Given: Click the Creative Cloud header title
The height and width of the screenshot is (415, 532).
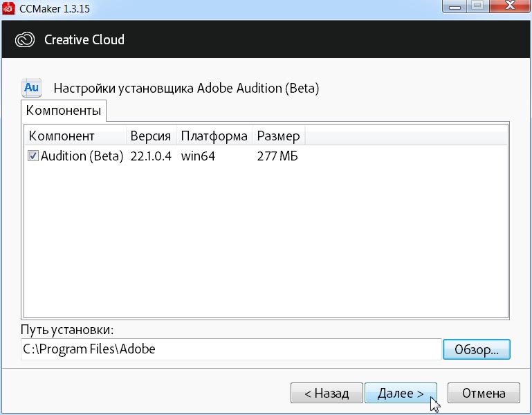Looking at the screenshot, I should coord(84,39).
